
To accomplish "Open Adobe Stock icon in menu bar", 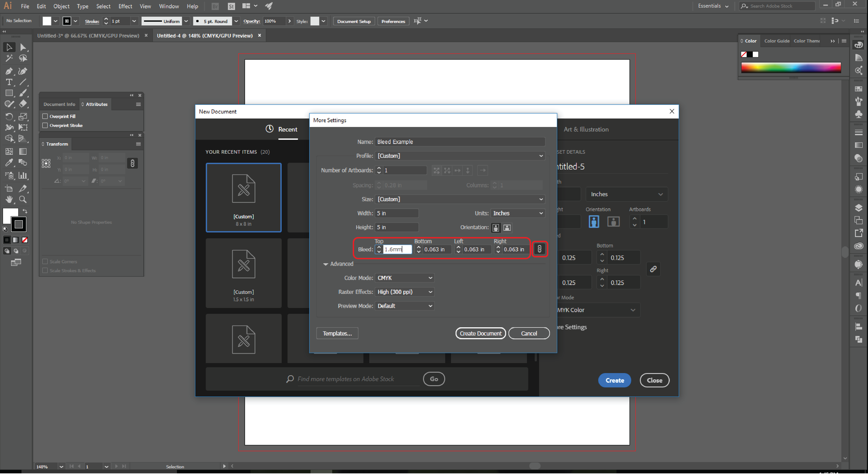I will [x=231, y=6].
